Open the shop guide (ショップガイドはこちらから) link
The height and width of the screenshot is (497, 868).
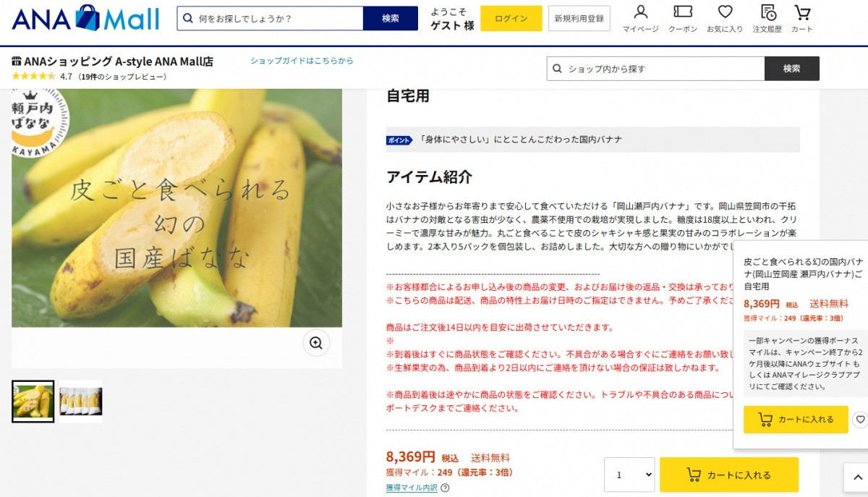point(302,61)
